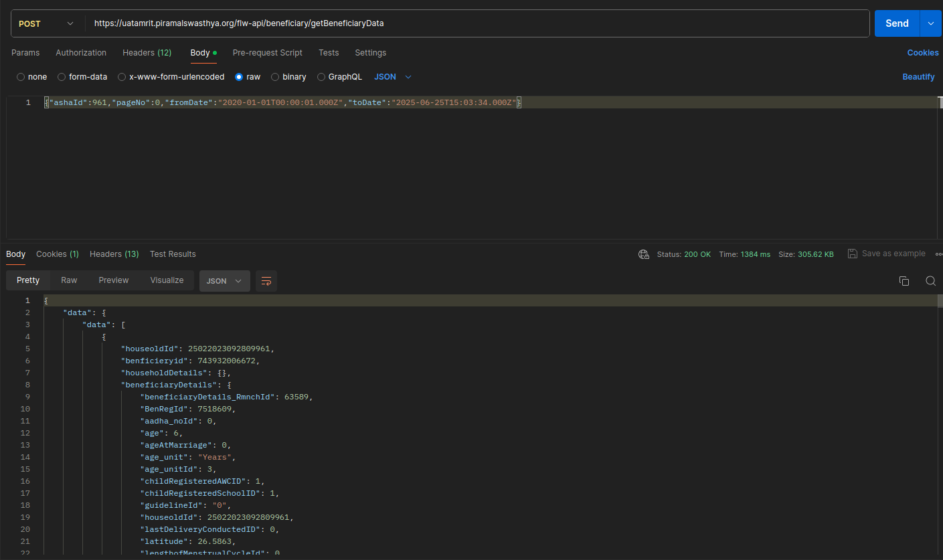Viewport: 943px width, 560px height.
Task: Select the response Body tab
Action: [16, 254]
